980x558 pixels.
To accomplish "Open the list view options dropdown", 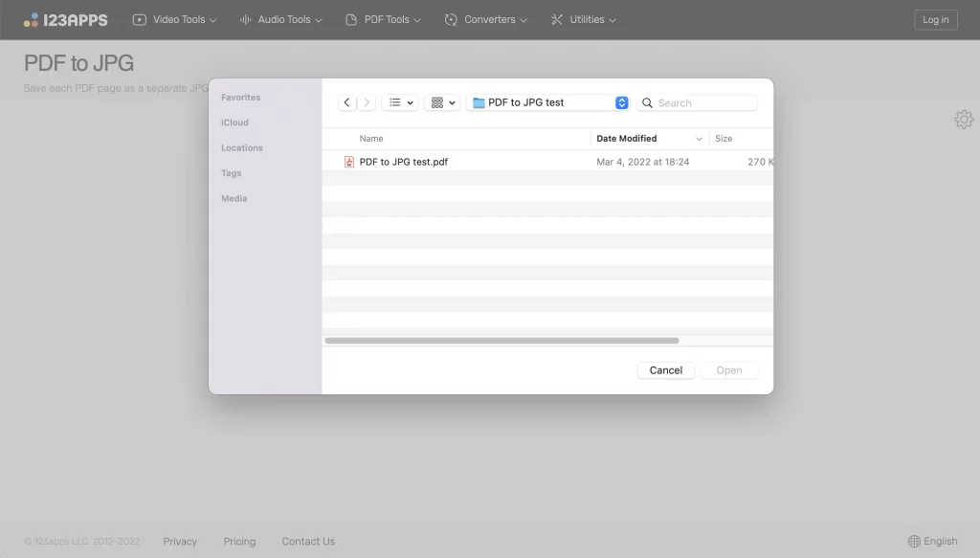I will (x=399, y=102).
